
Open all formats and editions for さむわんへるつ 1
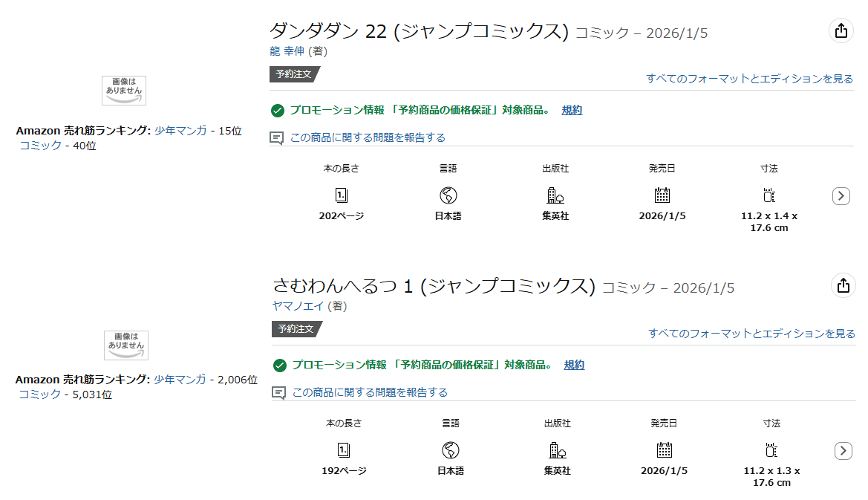(x=751, y=334)
